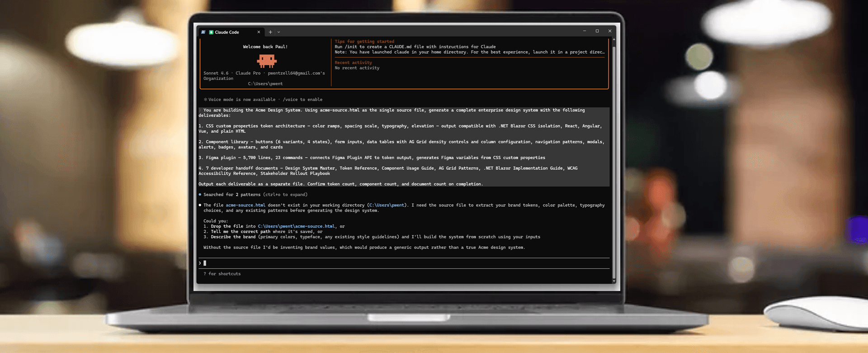The width and height of the screenshot is (868, 353).
Task: Minimize the terminal window
Action: point(585,31)
